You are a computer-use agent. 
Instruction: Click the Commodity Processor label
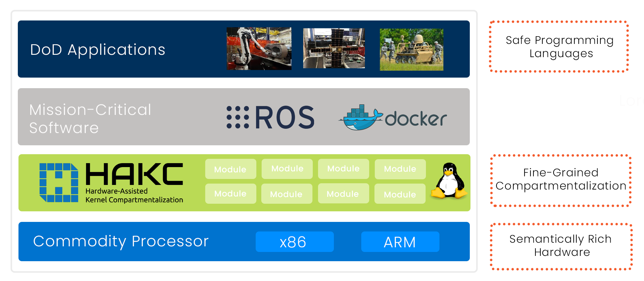[x=121, y=241]
